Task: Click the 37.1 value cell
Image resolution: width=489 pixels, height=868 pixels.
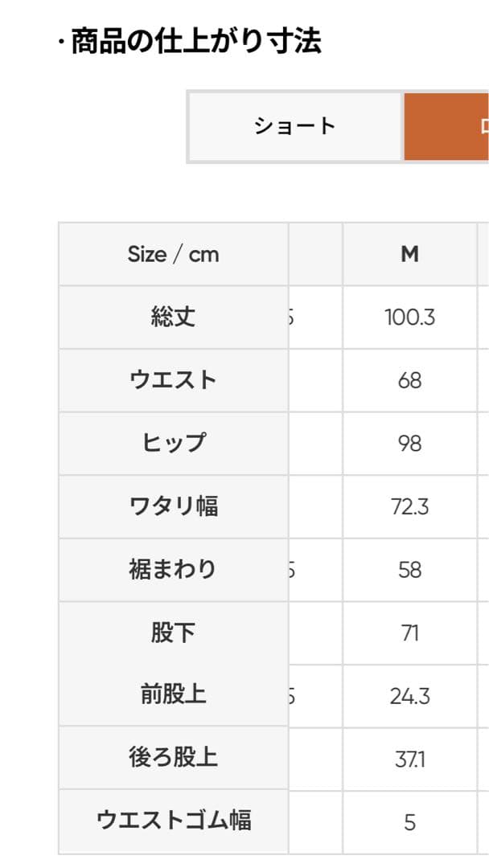Action: tap(410, 757)
